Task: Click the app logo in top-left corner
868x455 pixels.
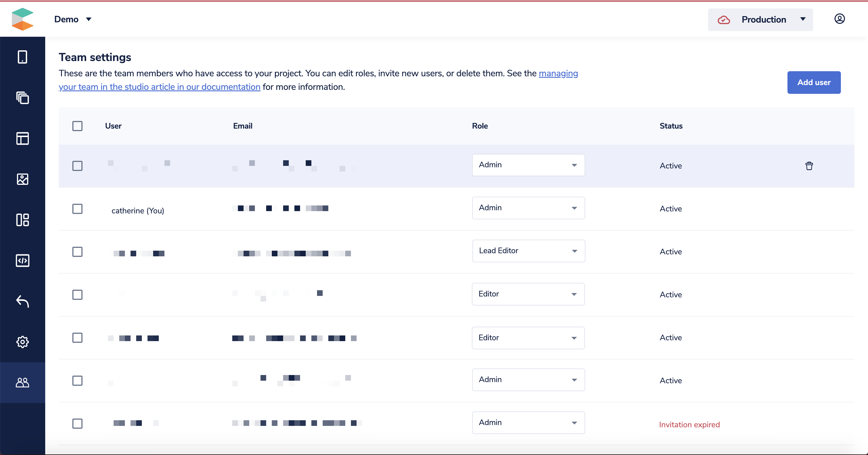Action: pyautogui.click(x=22, y=19)
